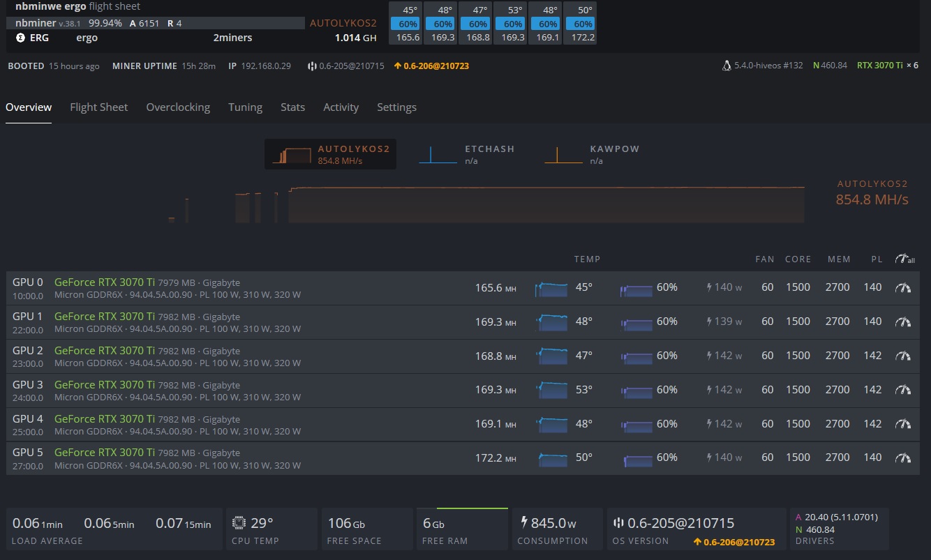931x560 pixels.
Task: Click the 165.6 MH hashrate value
Action: coord(496,287)
